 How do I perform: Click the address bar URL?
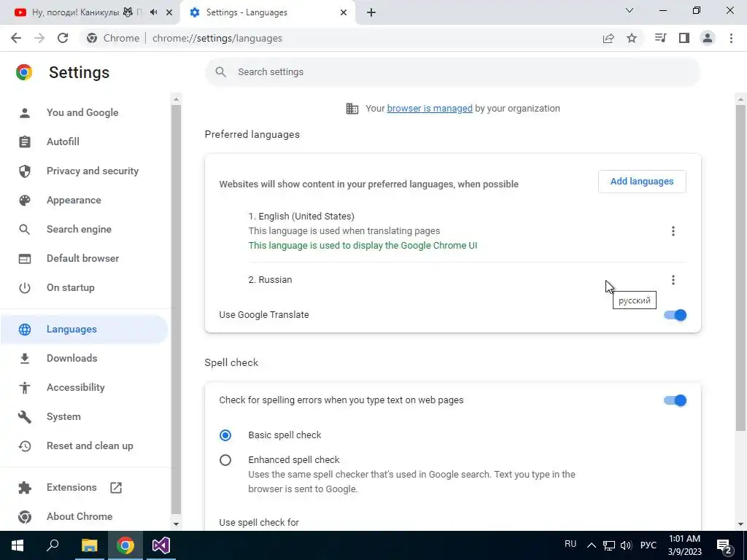point(217,38)
